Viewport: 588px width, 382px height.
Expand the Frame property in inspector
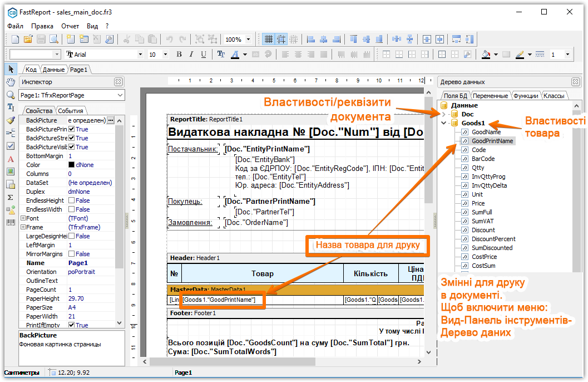(x=23, y=227)
